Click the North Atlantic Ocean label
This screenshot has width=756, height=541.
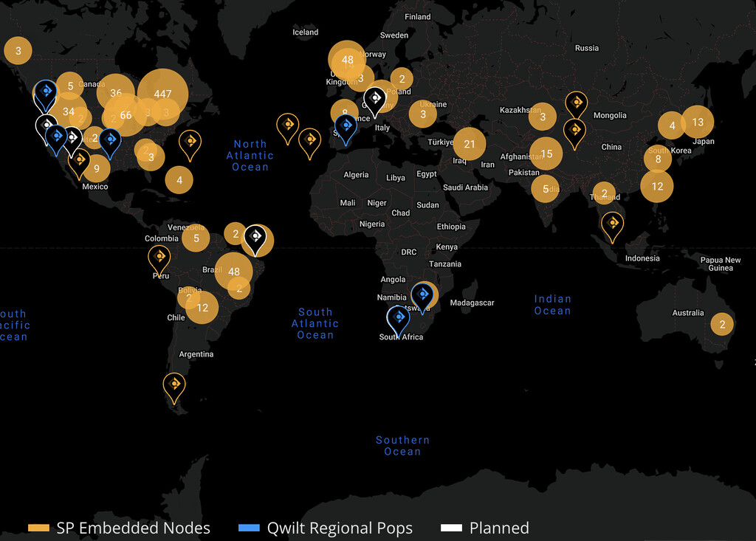pyautogui.click(x=250, y=155)
